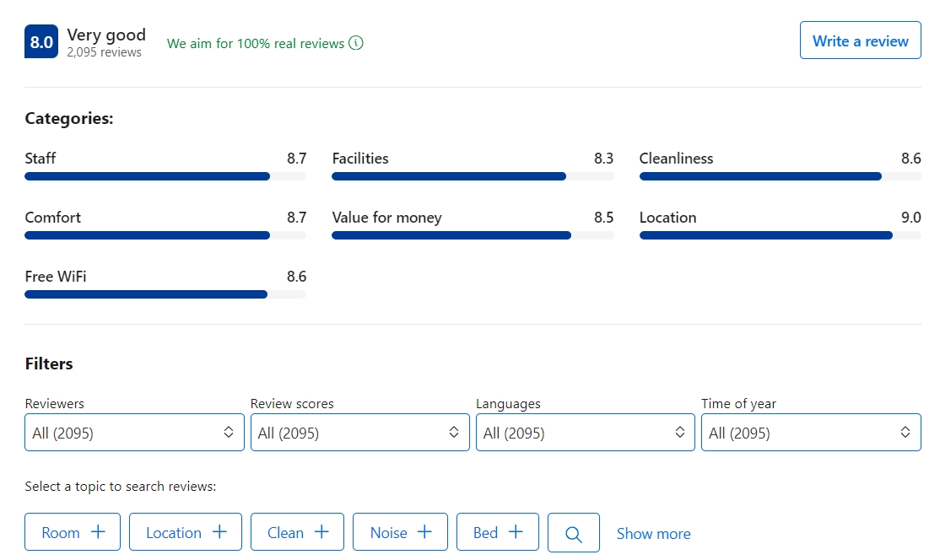Click the Staff rating progress bar
This screenshot has width=940, height=560.
165,176
